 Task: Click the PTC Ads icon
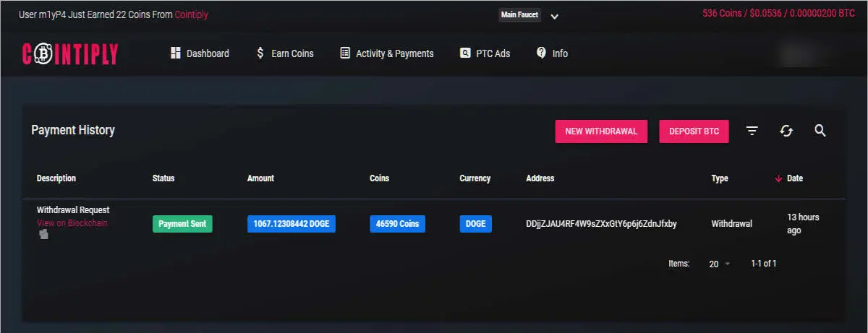click(465, 53)
